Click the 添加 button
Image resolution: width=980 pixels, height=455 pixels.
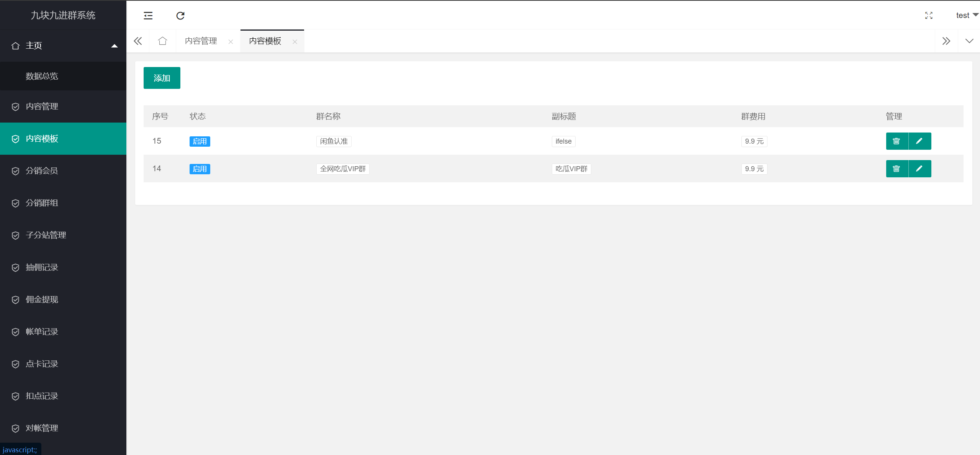[162, 78]
